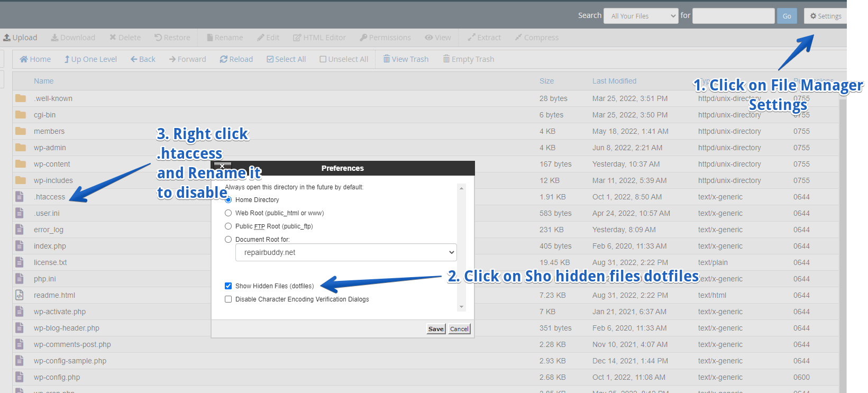
Task: Click Up One Level icon
Action: tap(67, 59)
